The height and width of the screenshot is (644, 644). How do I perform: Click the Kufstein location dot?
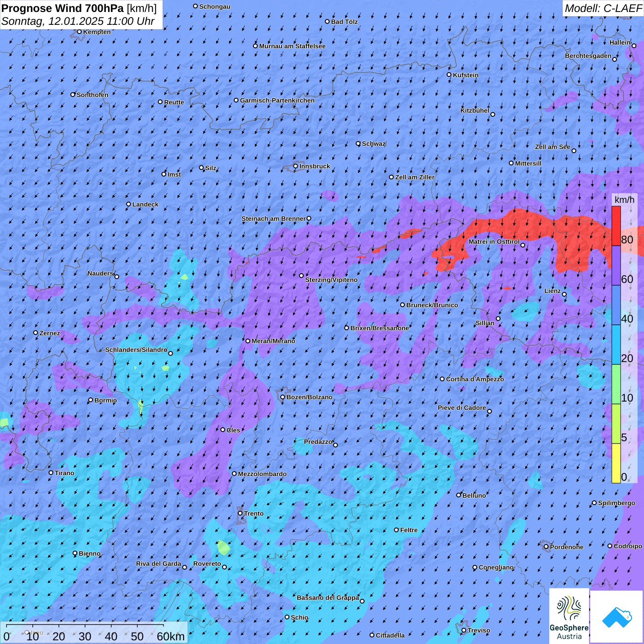449,75
